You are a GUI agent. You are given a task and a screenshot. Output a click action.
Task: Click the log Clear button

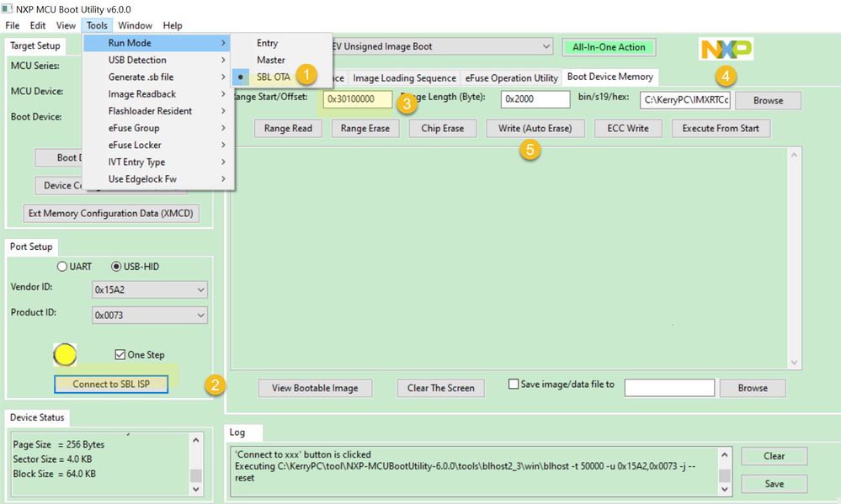click(x=774, y=456)
